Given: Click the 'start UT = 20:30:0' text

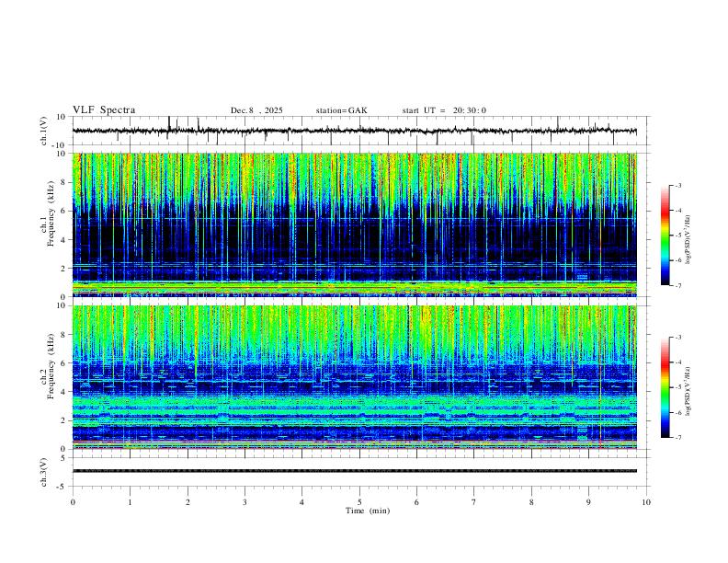Looking at the screenshot, I should click(444, 110).
